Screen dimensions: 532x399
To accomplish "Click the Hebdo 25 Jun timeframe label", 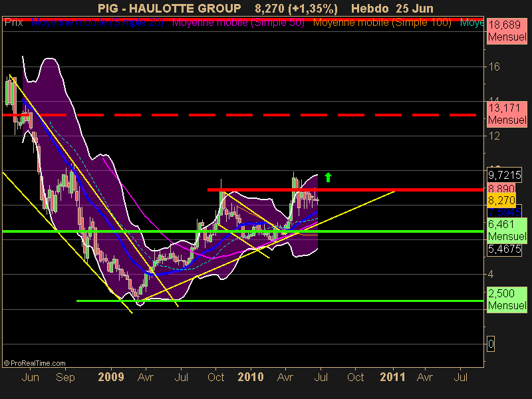I will click(x=392, y=8).
